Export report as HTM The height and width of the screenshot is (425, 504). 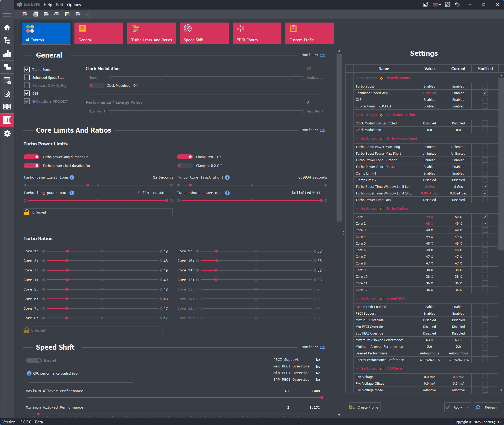46,14
